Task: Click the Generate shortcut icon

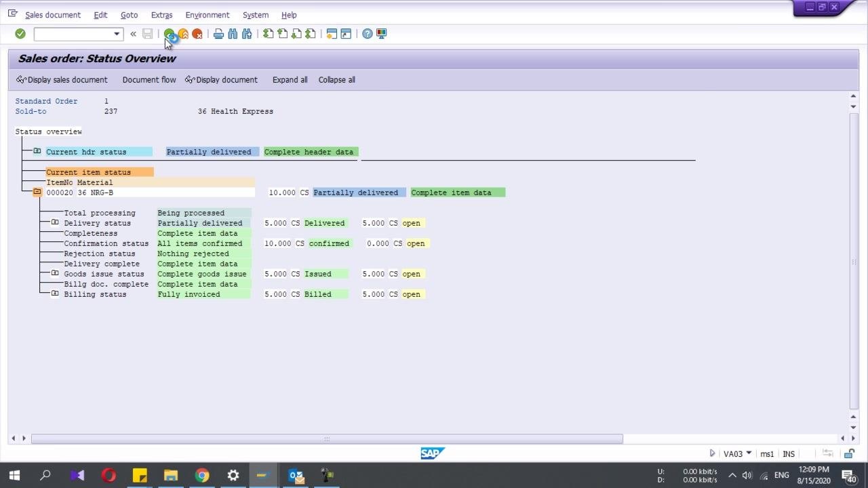Action: coord(346,34)
